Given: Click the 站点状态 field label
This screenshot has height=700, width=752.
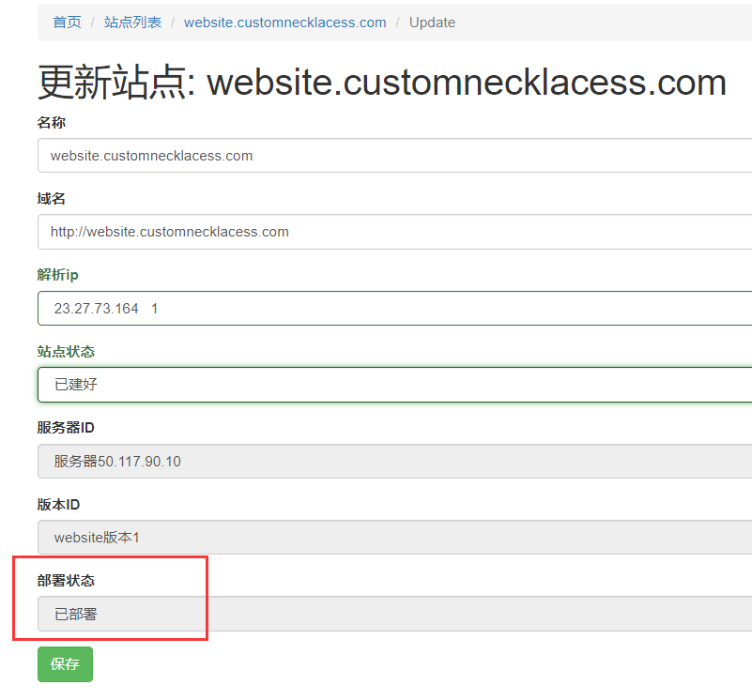Looking at the screenshot, I should (66, 352).
